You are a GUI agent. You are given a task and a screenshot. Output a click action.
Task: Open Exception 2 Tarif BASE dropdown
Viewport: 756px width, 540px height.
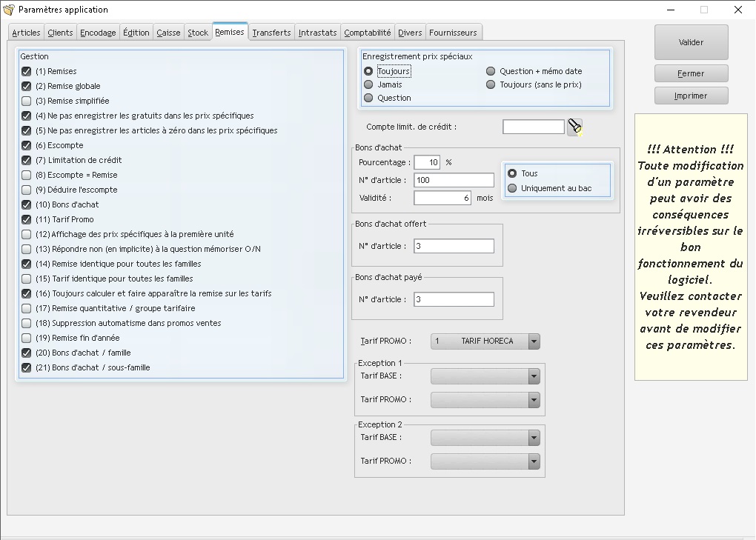[x=485, y=438]
